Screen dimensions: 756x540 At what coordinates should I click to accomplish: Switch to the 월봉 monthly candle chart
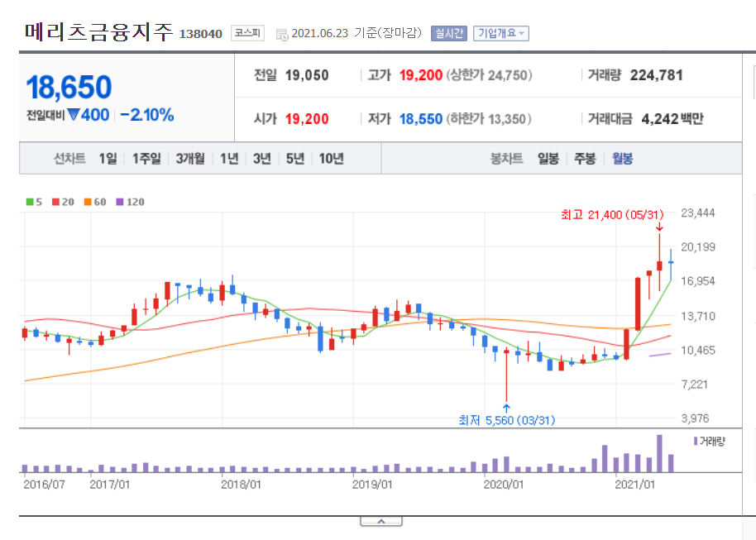623,159
